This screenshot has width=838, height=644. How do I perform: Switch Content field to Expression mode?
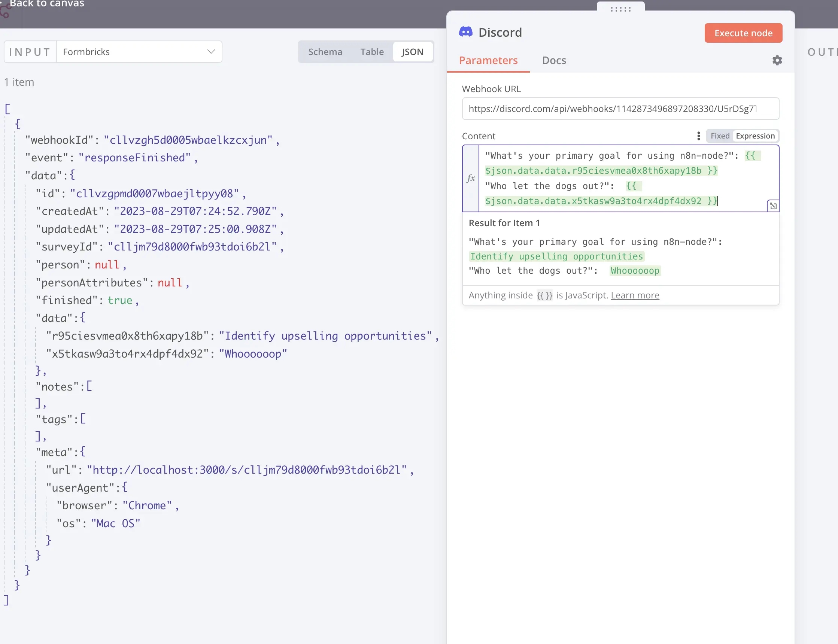pos(755,136)
